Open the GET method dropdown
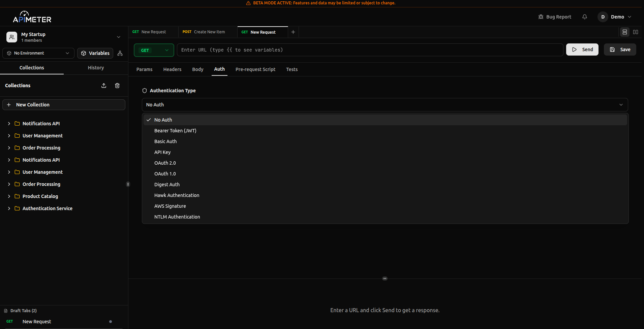Image resolution: width=644 pixels, height=329 pixels. (154, 50)
